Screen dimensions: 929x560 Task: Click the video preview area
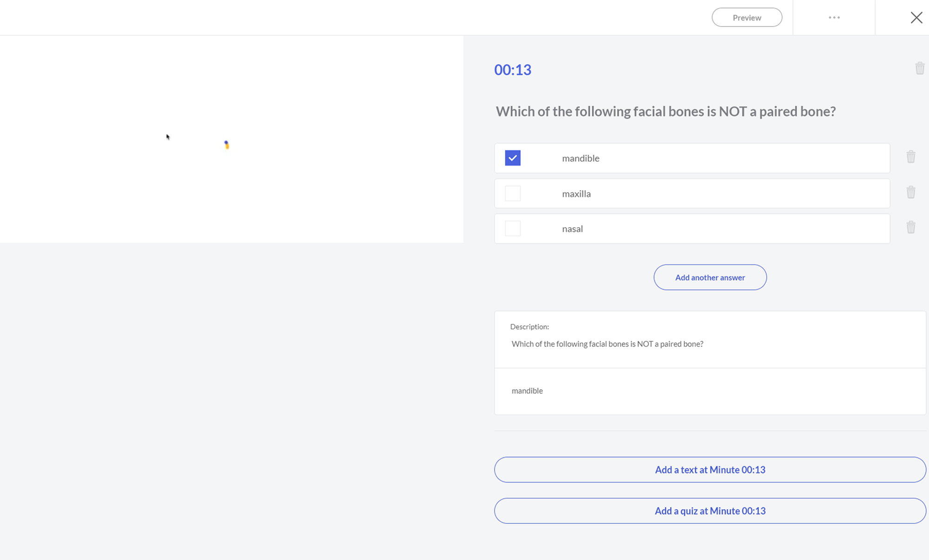click(231, 139)
